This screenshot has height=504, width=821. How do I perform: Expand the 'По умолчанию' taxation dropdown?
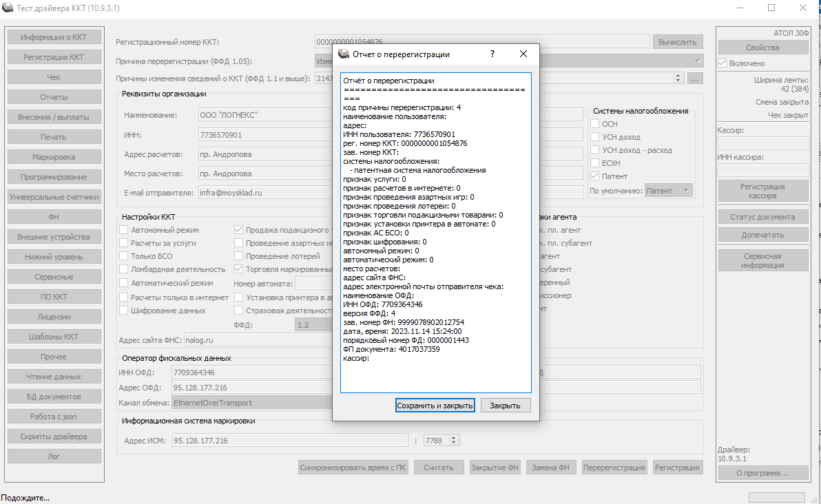point(668,191)
